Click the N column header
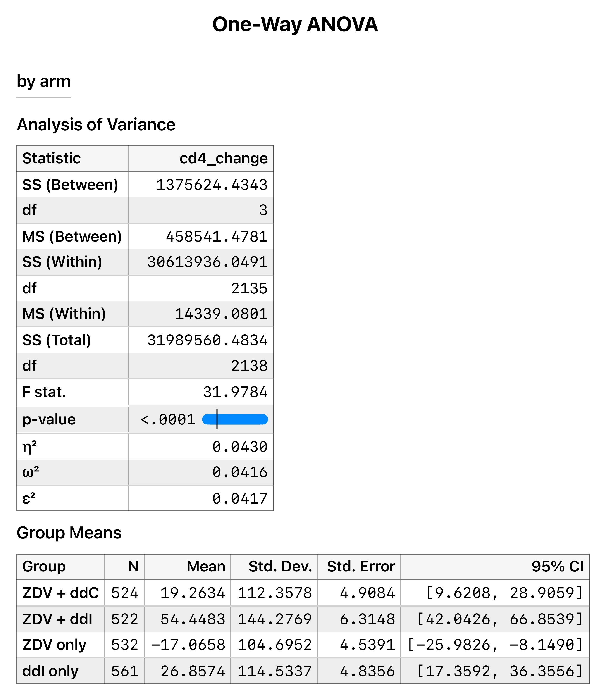 coord(133,567)
